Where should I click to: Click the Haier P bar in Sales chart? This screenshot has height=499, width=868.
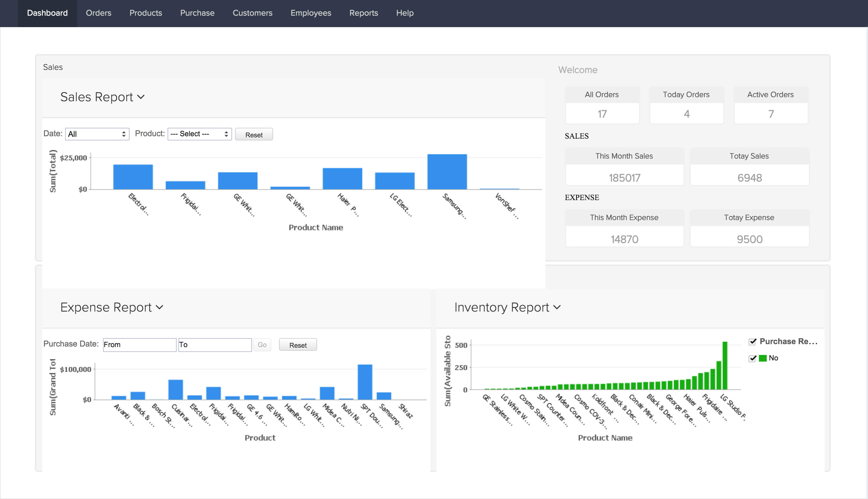click(x=342, y=179)
